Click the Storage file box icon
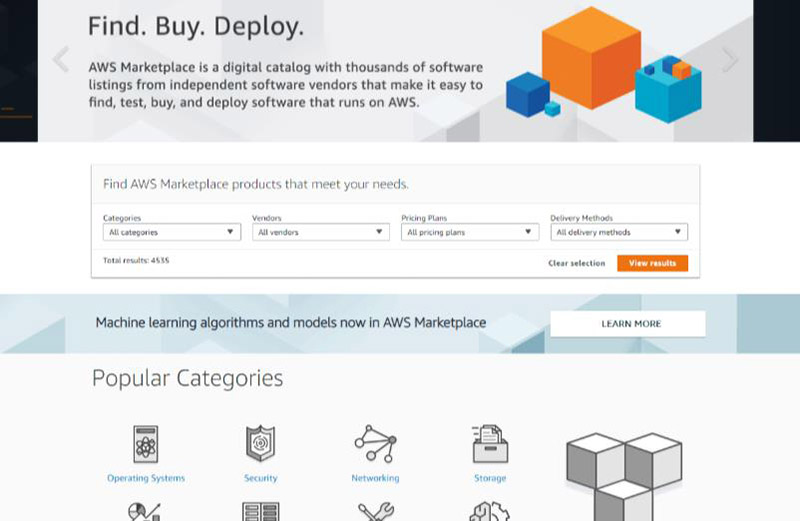This screenshot has height=521, width=800. point(490,443)
